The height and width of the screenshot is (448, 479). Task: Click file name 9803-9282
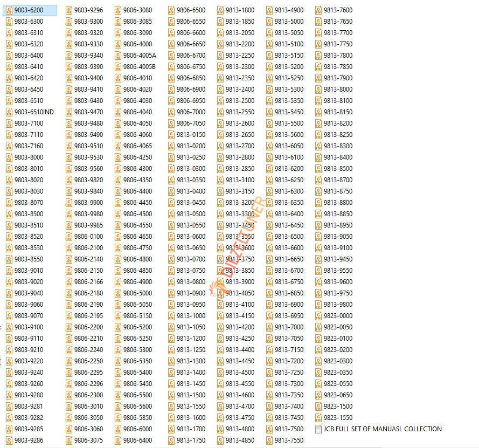[29, 418]
